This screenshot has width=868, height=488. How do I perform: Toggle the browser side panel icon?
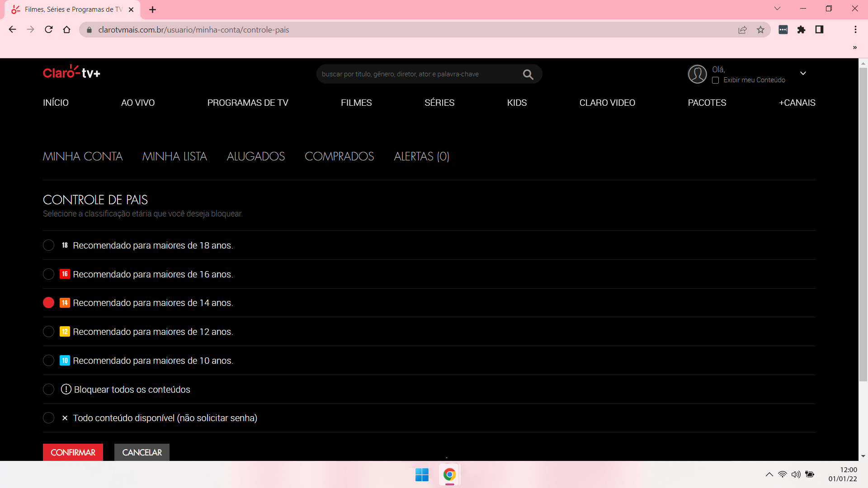(x=819, y=30)
